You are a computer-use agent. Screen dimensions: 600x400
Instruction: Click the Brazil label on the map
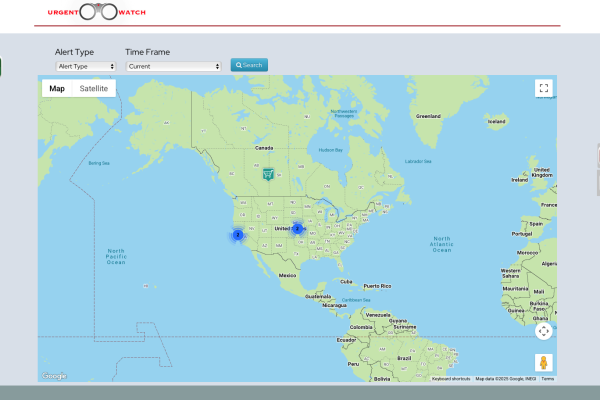[x=405, y=357]
